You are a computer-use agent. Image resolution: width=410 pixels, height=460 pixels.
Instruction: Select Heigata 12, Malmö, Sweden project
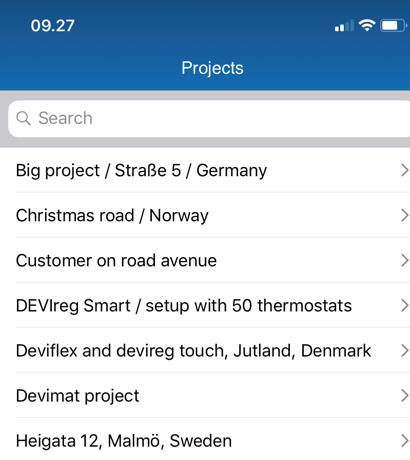pyautogui.click(x=205, y=439)
